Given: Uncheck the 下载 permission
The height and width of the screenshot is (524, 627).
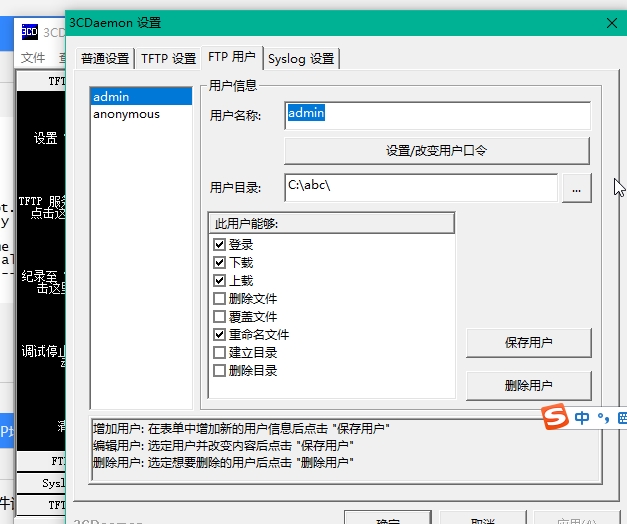Looking at the screenshot, I should [219, 262].
